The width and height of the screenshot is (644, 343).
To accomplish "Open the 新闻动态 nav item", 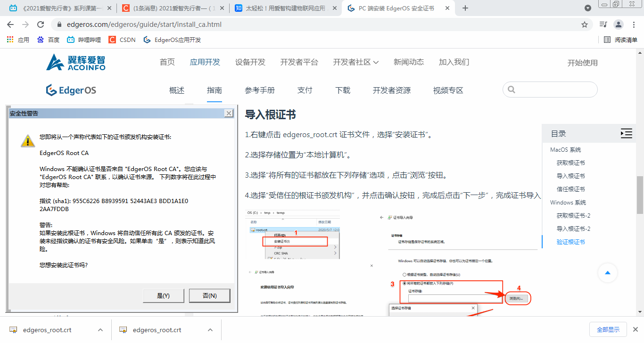I will (409, 62).
